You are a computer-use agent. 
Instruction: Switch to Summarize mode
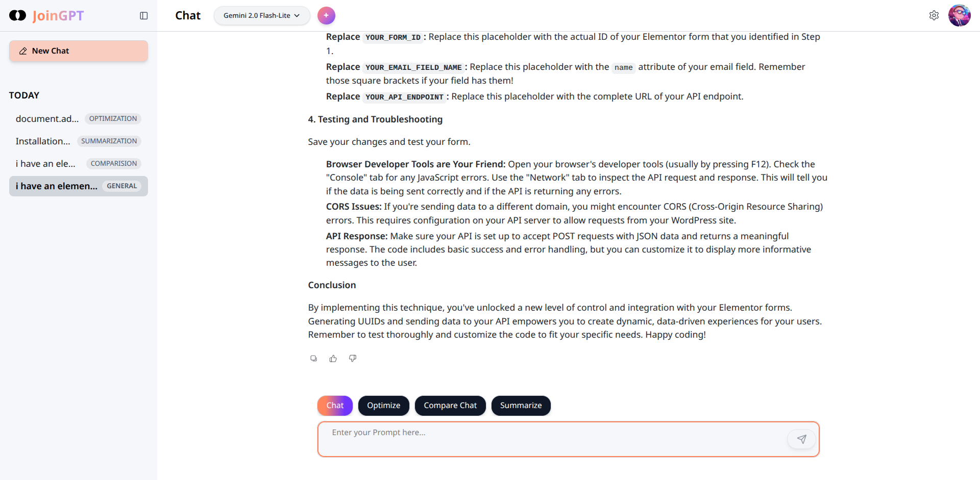point(521,406)
